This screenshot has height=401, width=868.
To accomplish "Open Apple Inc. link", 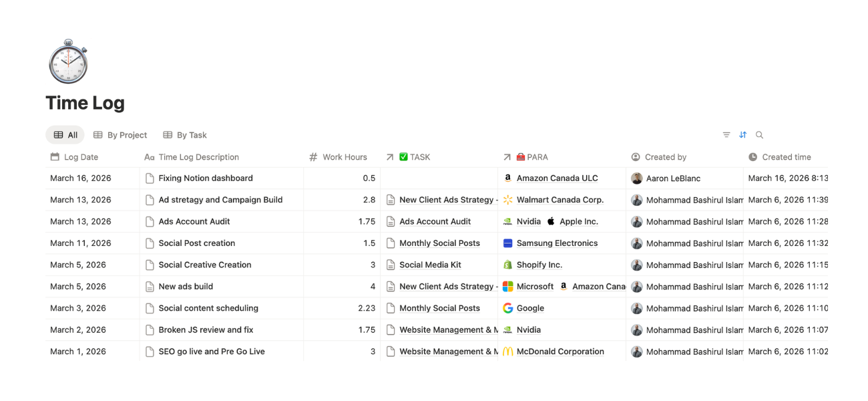I will pos(579,221).
